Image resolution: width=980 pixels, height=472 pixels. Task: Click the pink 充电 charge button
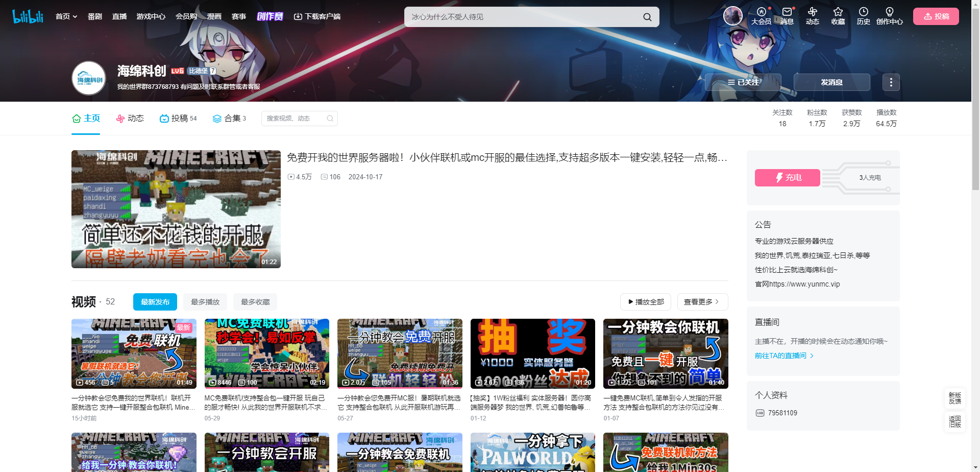coord(788,178)
